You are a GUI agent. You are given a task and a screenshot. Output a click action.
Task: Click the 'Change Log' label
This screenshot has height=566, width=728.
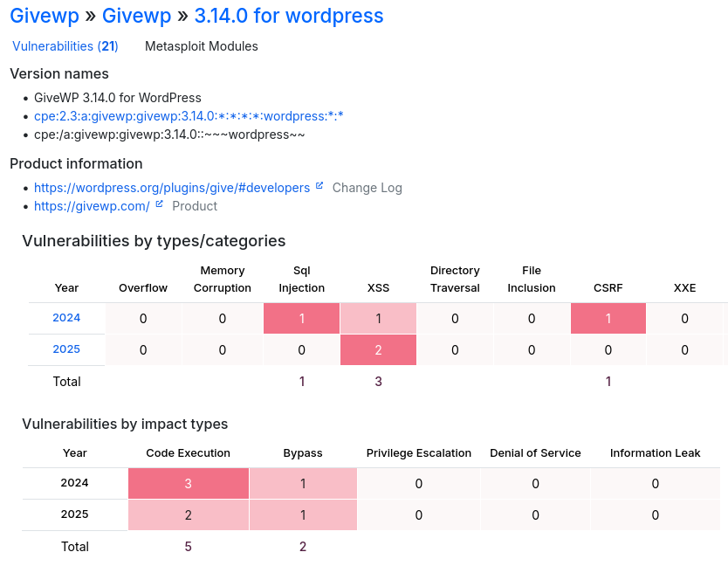point(367,188)
